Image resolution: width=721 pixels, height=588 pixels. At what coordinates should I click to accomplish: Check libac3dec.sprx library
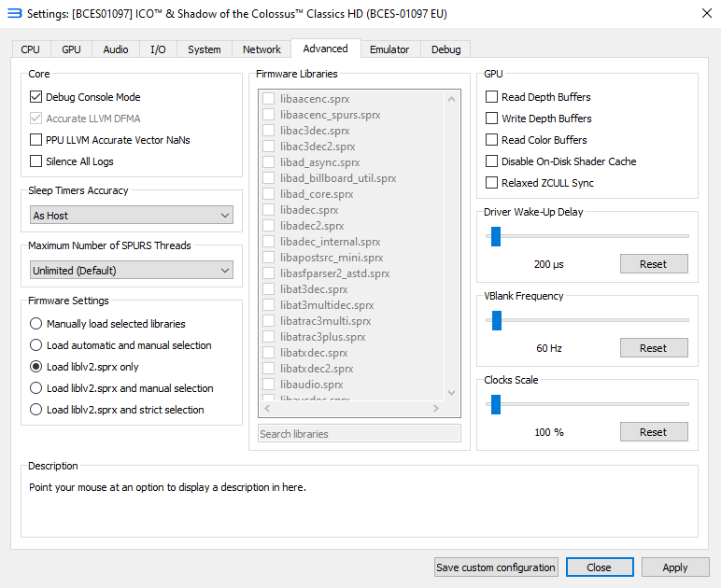(269, 131)
